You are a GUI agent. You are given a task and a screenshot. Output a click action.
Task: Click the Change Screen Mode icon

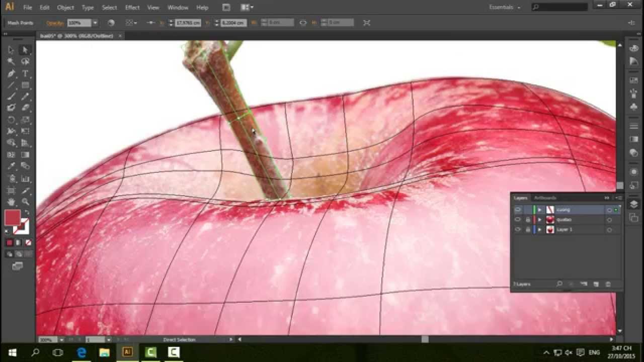(18, 266)
